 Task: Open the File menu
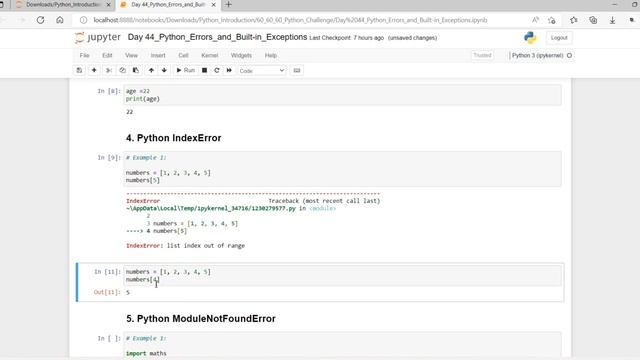[x=84, y=55]
